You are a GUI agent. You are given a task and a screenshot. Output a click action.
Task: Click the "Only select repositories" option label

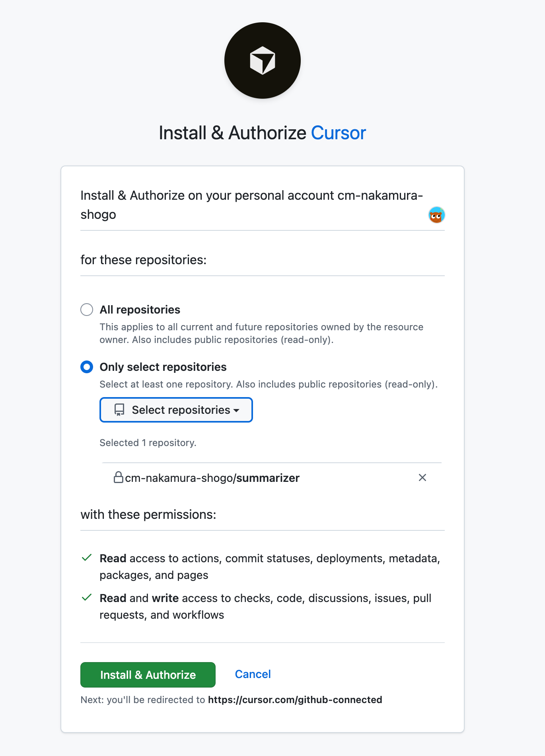point(163,367)
